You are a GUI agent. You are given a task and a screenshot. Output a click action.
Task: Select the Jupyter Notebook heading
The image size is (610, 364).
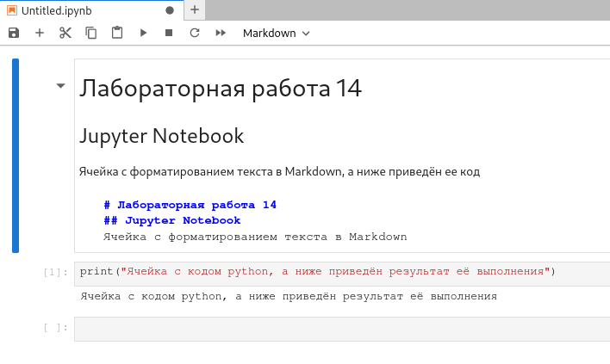point(161,136)
